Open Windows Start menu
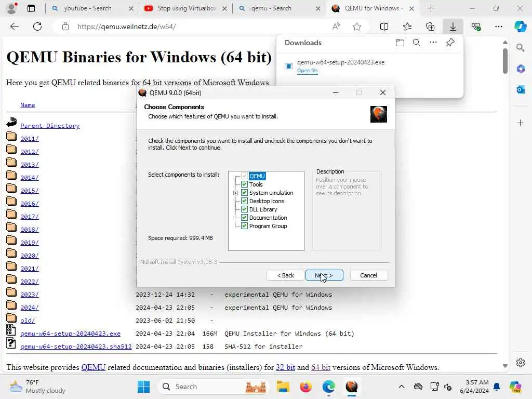The image size is (532, 399). pyautogui.click(x=143, y=387)
